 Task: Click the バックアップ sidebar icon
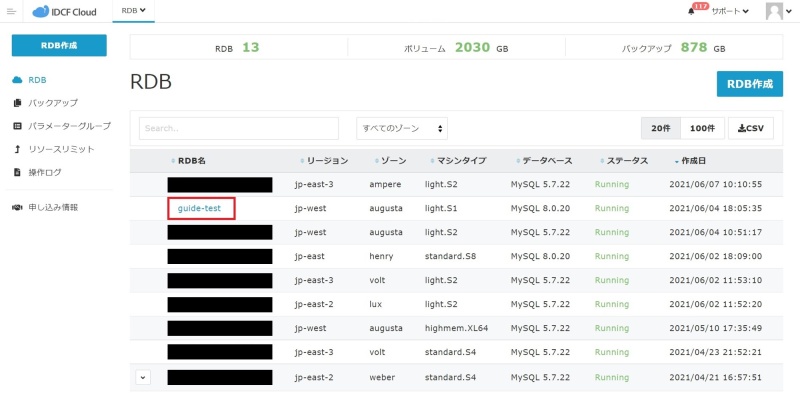click(17, 103)
